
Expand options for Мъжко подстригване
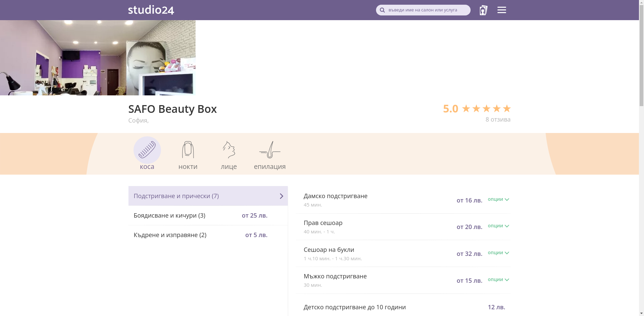tap(498, 280)
